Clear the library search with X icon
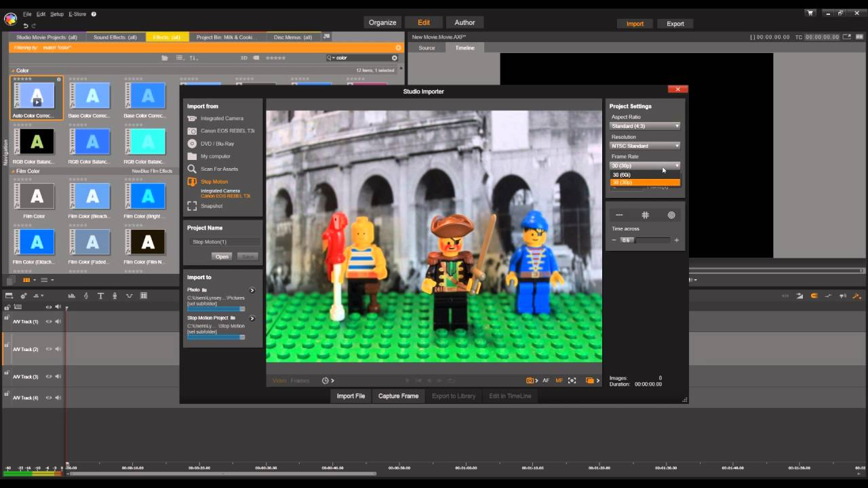Screen dimensions: 868x488 395,58
